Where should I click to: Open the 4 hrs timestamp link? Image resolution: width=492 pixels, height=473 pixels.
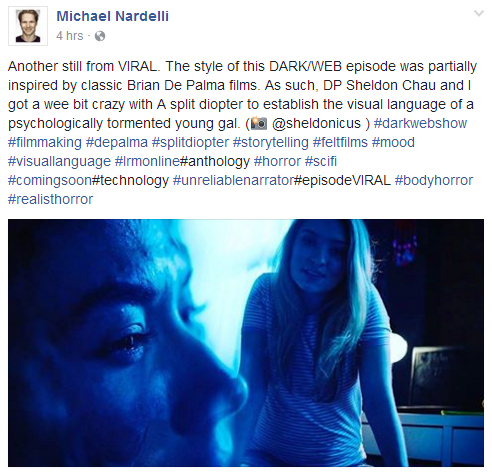point(70,36)
